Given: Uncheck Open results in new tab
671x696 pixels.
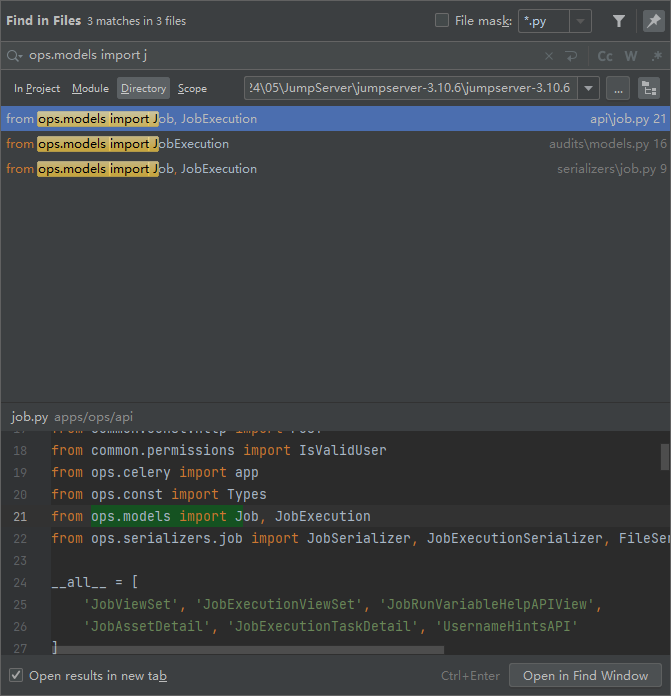Looking at the screenshot, I should (x=16, y=675).
